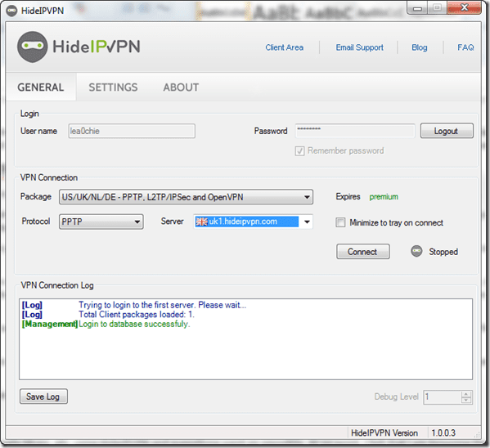Image resolution: width=490 pixels, height=448 pixels.
Task: Click the Connect button
Action: [363, 252]
